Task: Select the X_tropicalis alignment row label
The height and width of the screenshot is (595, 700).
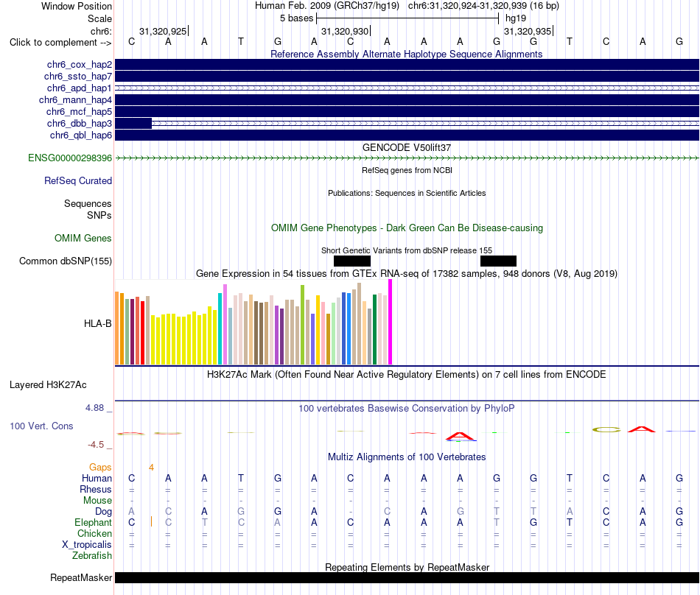Action: (87, 545)
